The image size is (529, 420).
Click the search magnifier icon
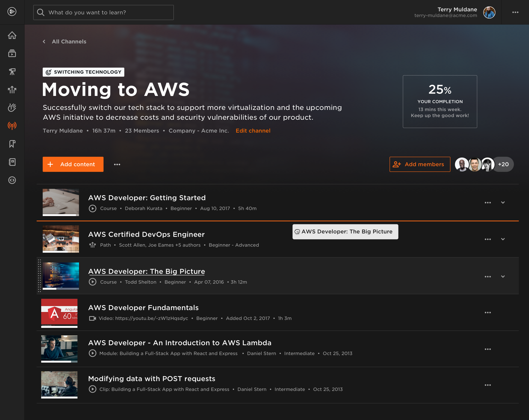pyautogui.click(x=40, y=12)
